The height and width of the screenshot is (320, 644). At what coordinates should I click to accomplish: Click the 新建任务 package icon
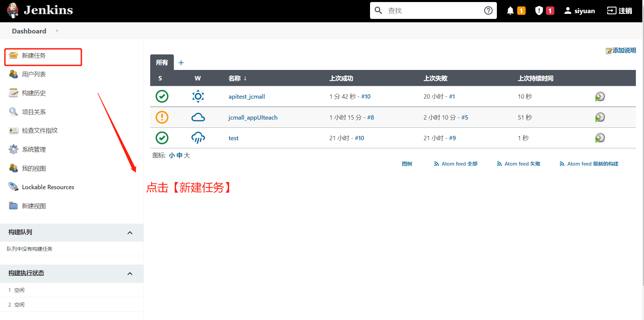[x=14, y=55]
